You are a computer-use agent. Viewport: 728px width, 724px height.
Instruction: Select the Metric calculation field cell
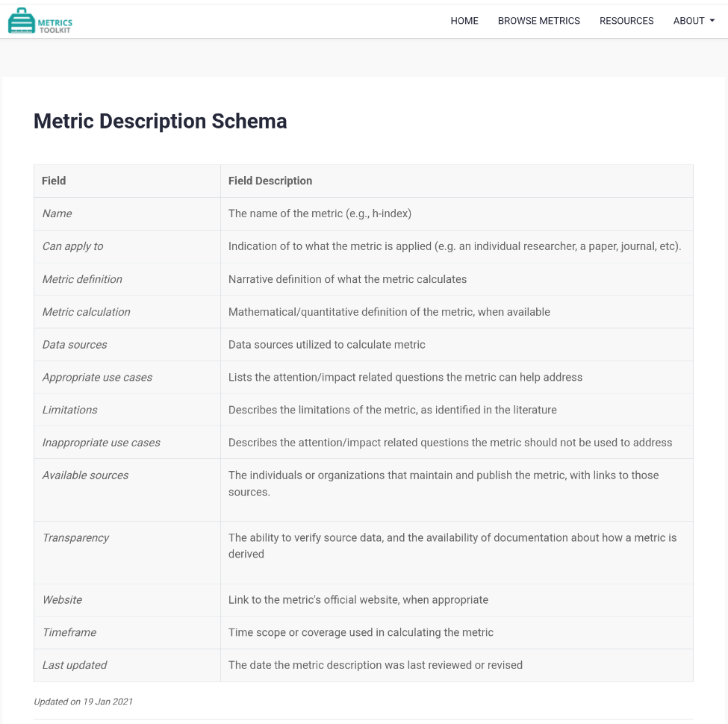(x=87, y=312)
